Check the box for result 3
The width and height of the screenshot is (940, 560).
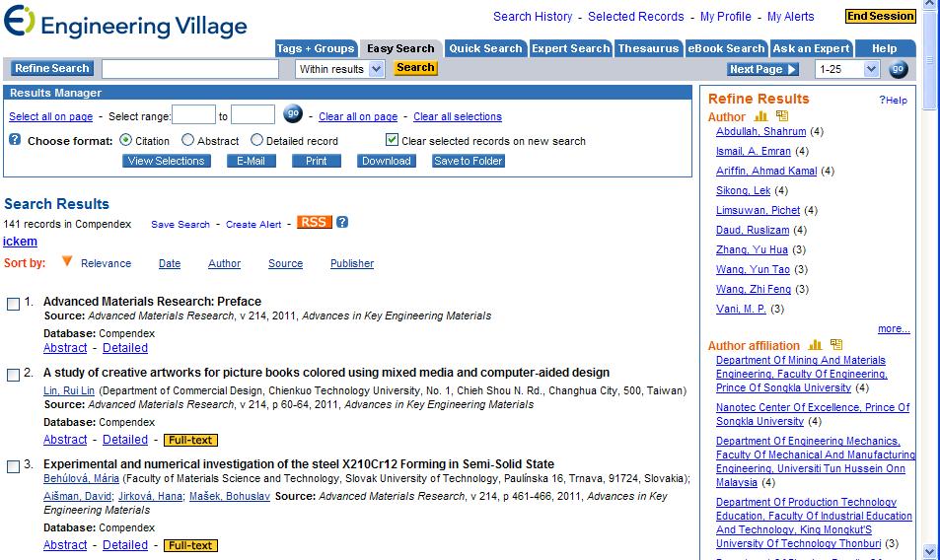[13, 466]
